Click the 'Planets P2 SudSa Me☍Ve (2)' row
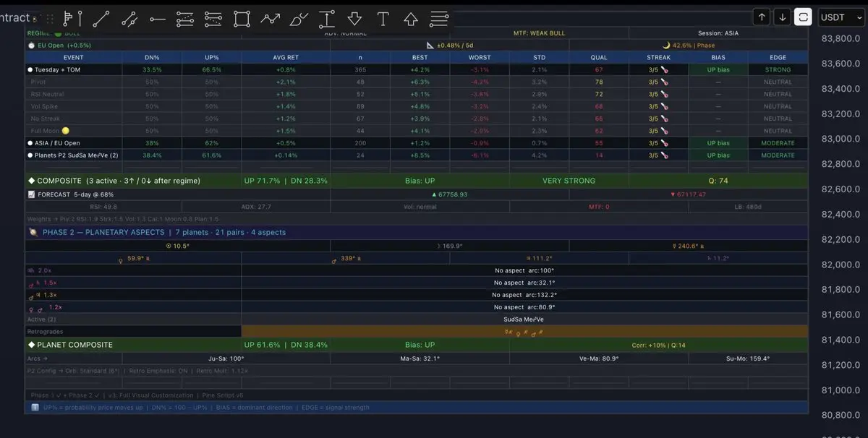The width and height of the screenshot is (868, 438). point(417,155)
